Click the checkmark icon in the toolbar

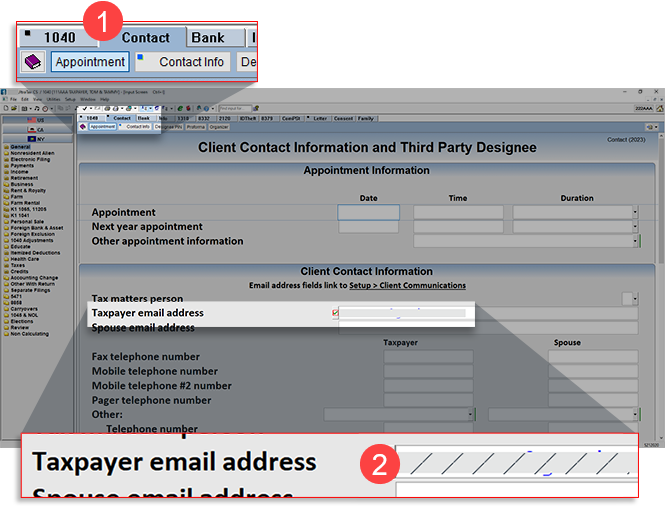(85, 108)
